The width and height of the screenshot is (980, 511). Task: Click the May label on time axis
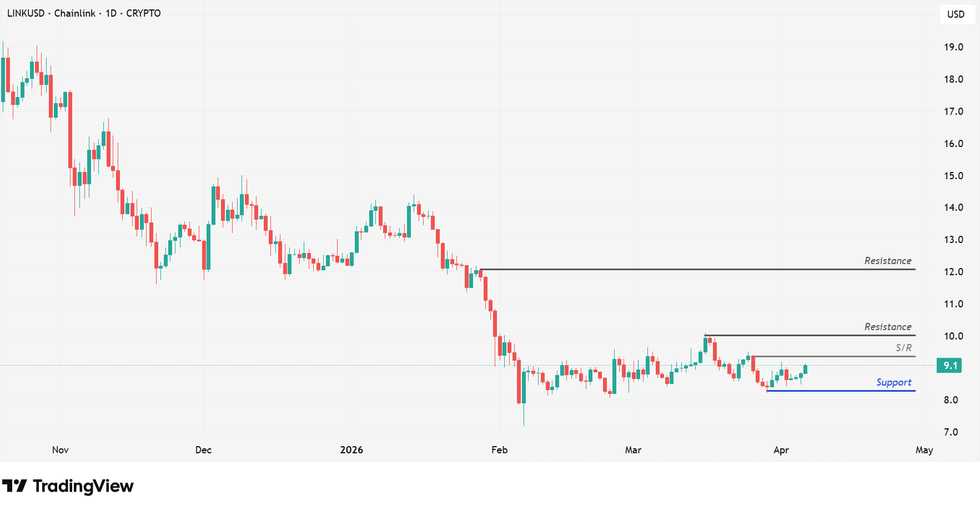(924, 450)
